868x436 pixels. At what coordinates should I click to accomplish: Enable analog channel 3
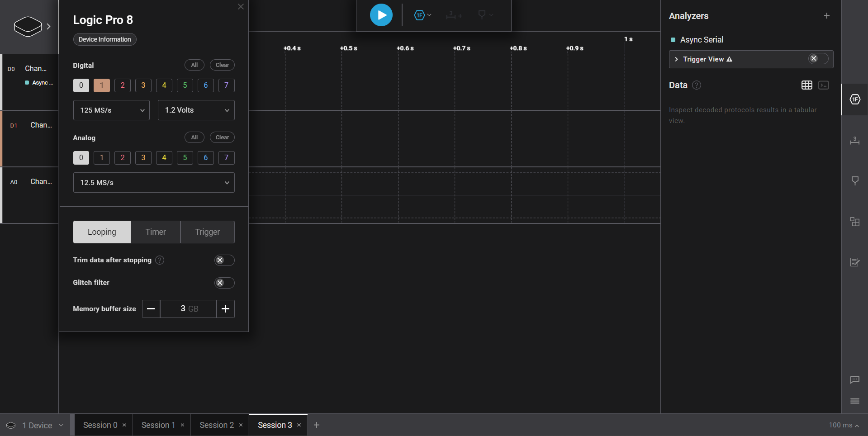click(x=143, y=157)
